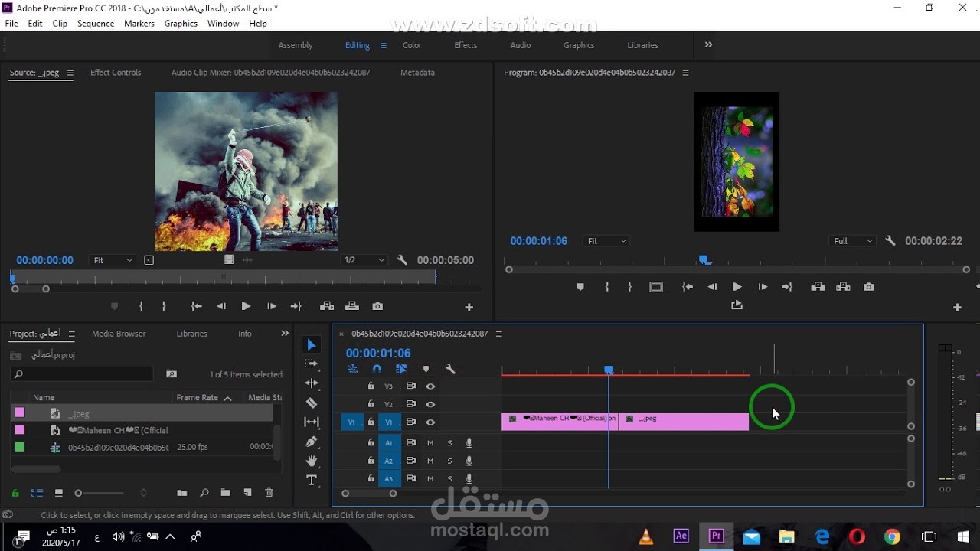Click the Export Frame camera icon
The height and width of the screenshot is (551, 980).
[x=868, y=286]
